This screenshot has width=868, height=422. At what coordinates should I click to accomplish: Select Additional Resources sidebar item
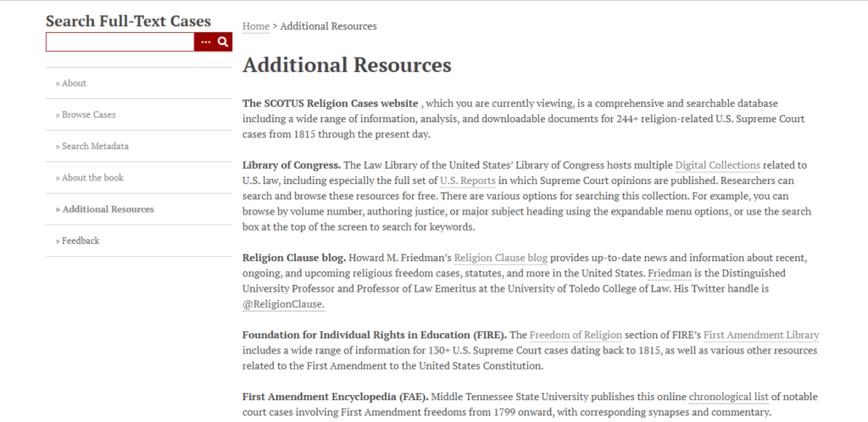(108, 209)
